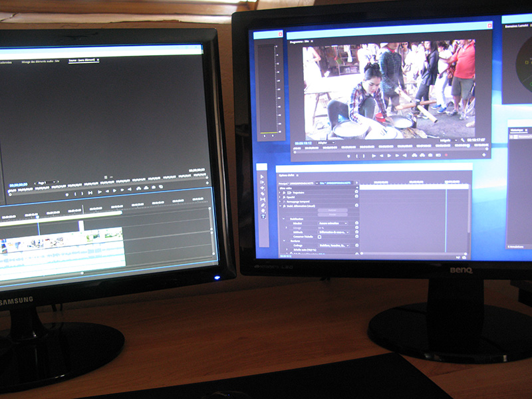Step back one frame in Program monitor

point(382,156)
